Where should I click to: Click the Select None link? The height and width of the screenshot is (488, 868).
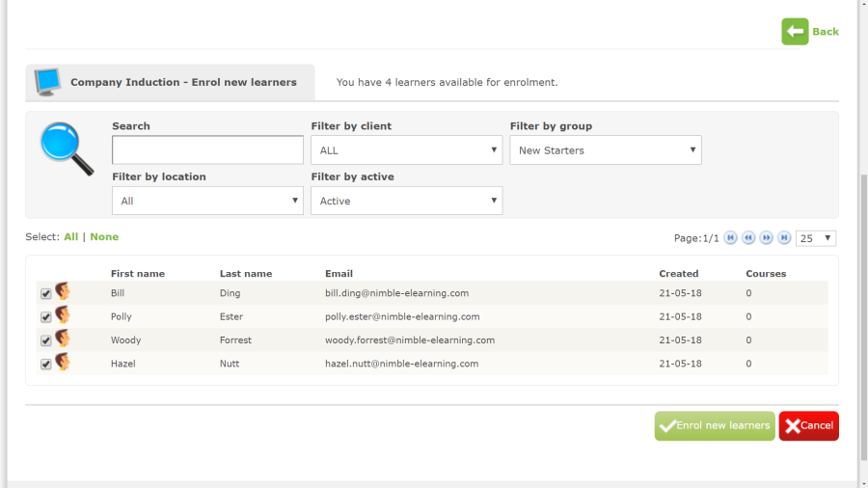pyautogui.click(x=104, y=237)
